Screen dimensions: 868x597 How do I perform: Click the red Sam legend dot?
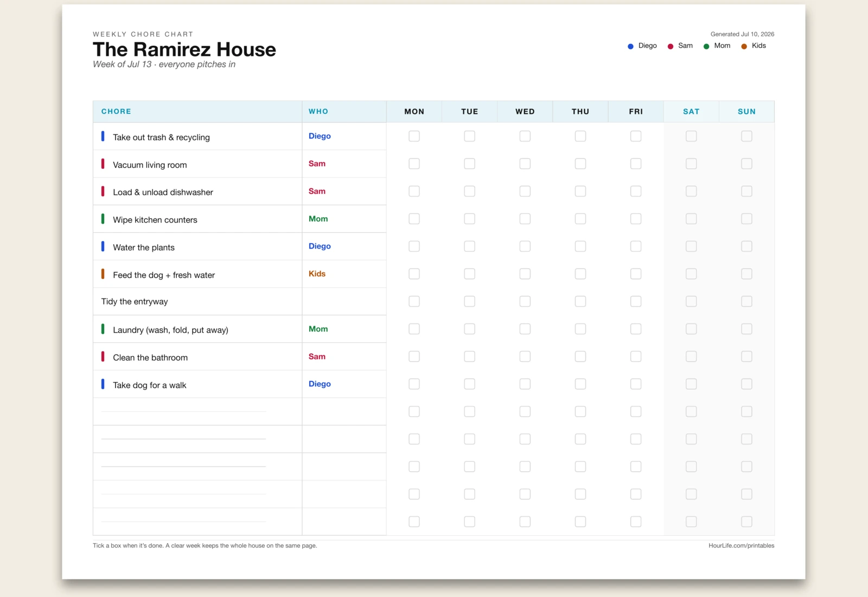coord(671,46)
